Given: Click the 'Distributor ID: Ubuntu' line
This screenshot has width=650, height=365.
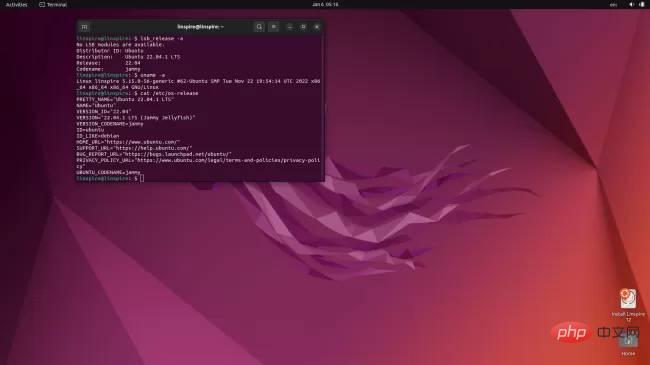Looking at the screenshot, I should (110, 51).
